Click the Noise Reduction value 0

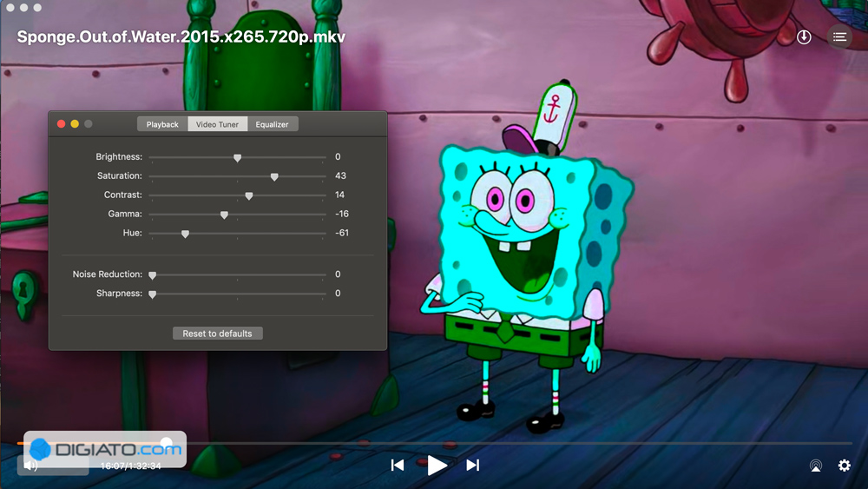[338, 274]
